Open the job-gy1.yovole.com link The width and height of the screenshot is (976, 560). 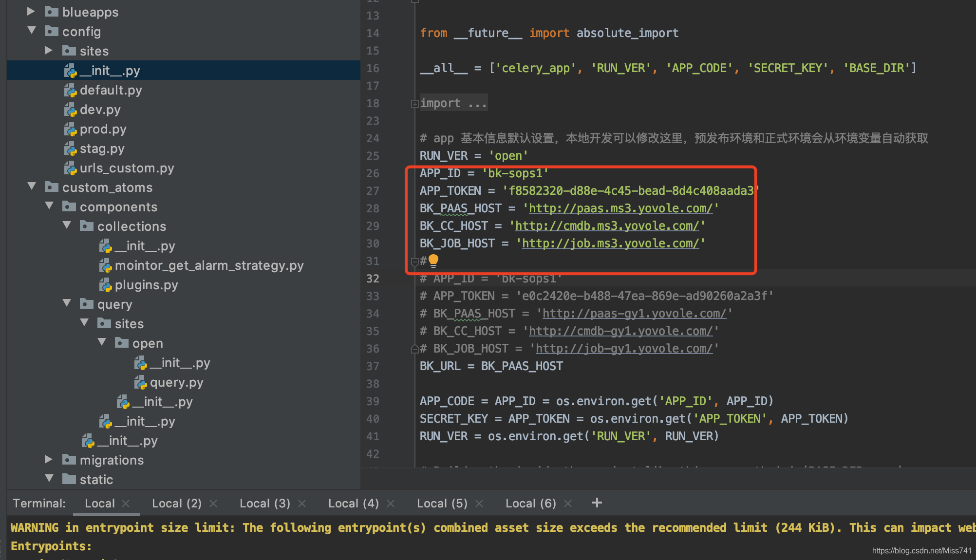tap(624, 349)
